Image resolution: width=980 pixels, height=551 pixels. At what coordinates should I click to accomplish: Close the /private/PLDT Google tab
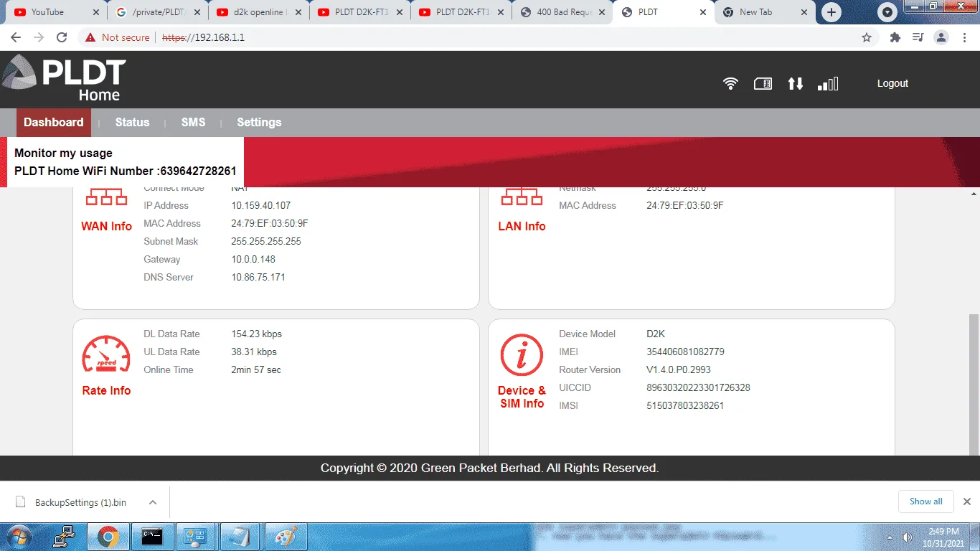click(x=197, y=12)
